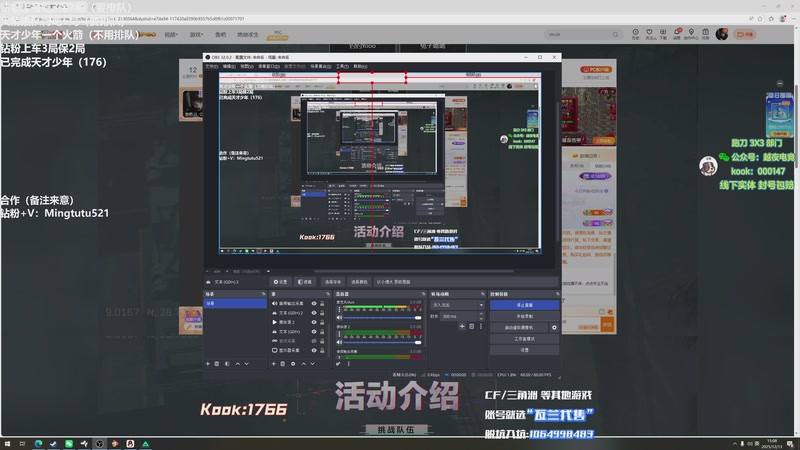Viewport: 800px width, 450px height.
Task: Open the 工具(T) menu in OBS
Action: (343, 66)
